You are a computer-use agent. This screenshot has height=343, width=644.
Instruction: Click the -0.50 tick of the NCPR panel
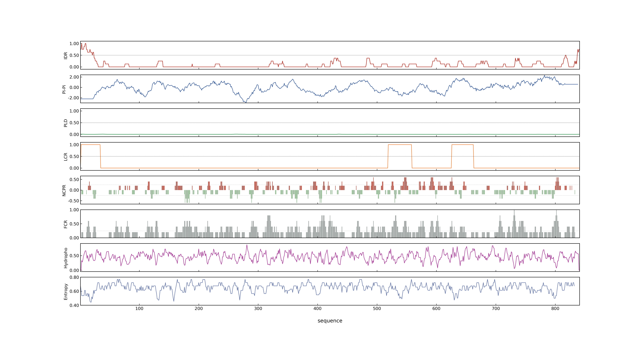(73, 201)
